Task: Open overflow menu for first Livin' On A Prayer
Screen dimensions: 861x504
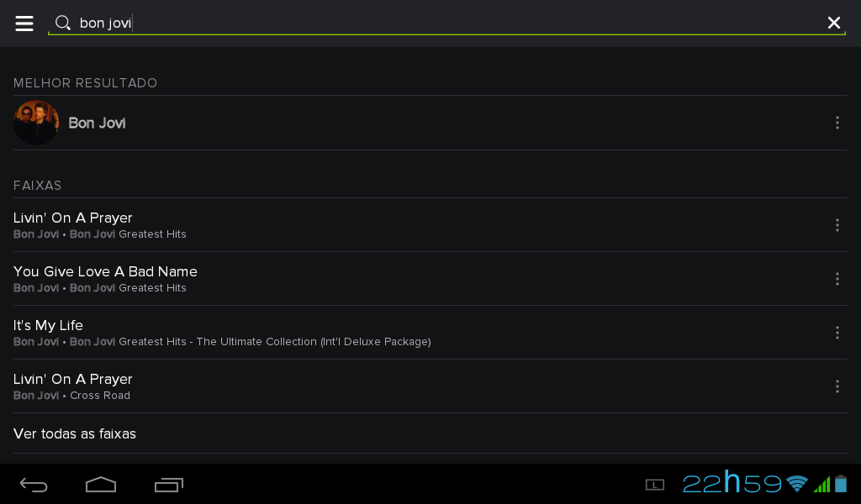Action: [837, 225]
